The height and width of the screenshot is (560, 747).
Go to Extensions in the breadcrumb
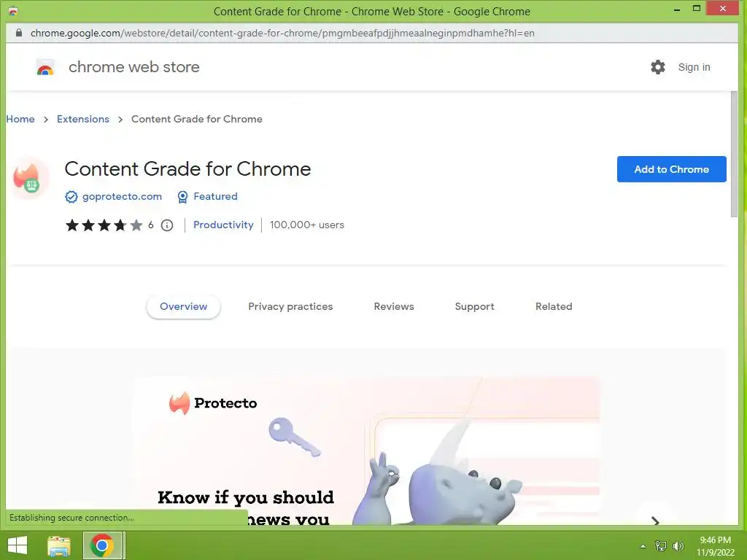(83, 119)
